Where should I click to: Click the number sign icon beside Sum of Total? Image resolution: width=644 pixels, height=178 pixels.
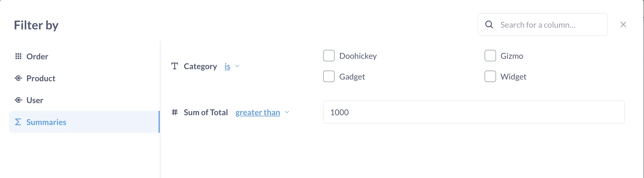coord(175,112)
